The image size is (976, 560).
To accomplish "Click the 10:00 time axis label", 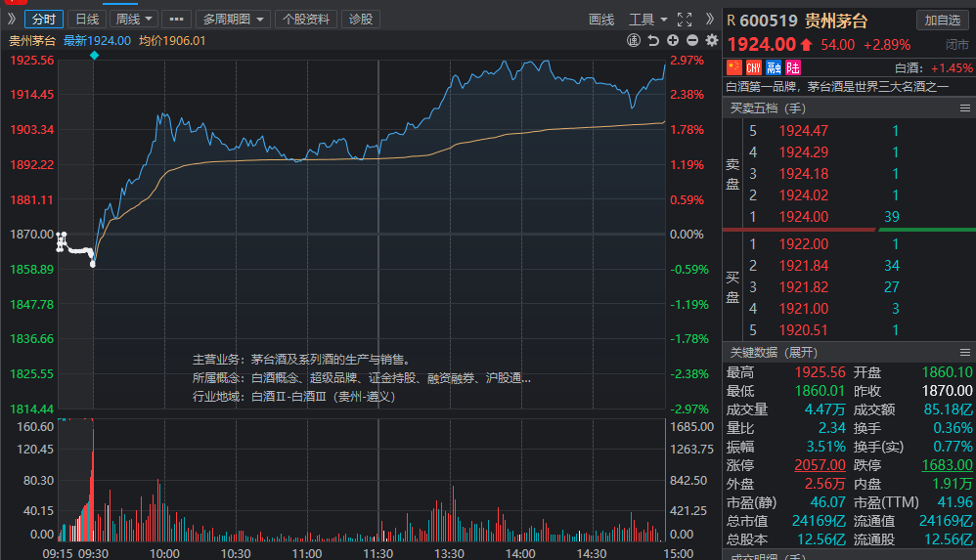I will pos(164,553).
